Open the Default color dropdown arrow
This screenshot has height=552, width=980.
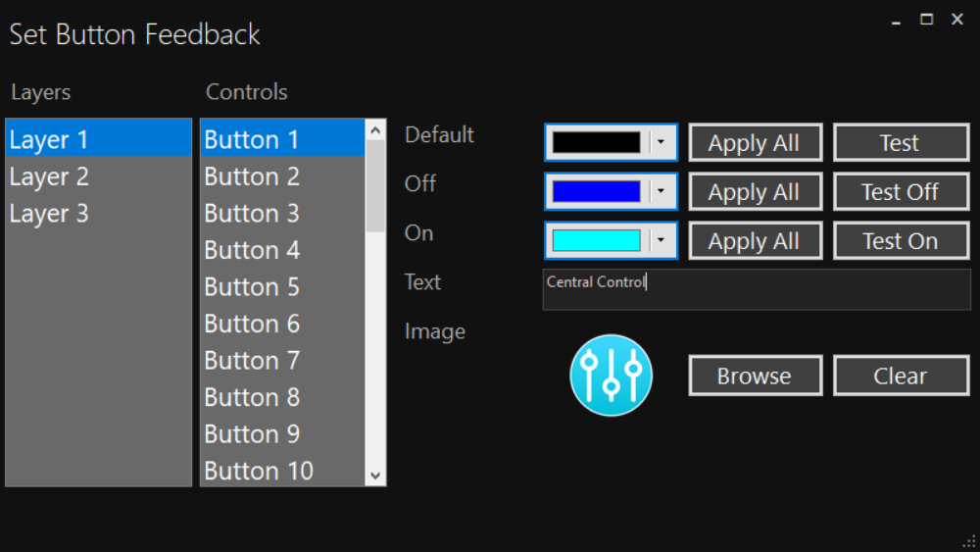click(662, 142)
